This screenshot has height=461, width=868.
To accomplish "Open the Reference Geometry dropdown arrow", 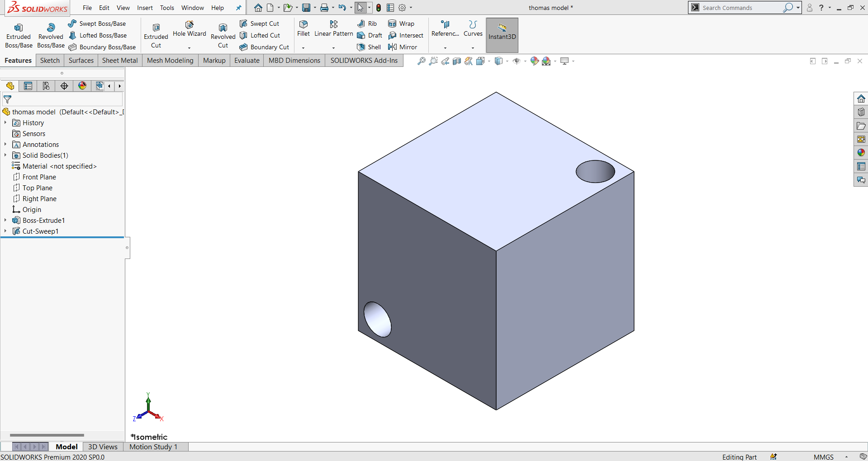I will coord(446,48).
